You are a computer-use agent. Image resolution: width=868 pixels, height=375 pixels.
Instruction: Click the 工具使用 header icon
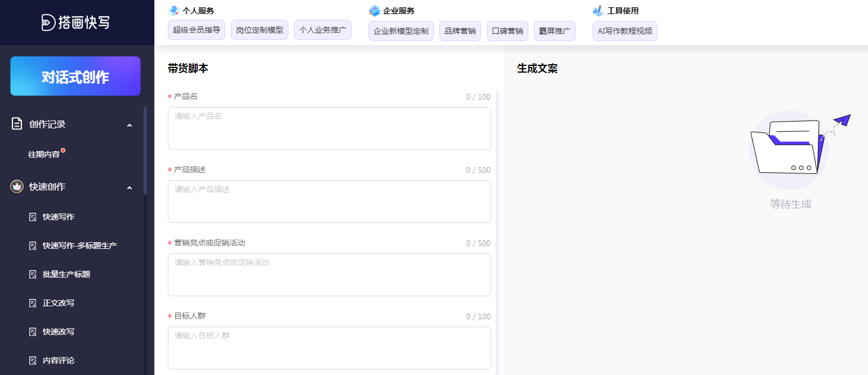[x=598, y=11]
